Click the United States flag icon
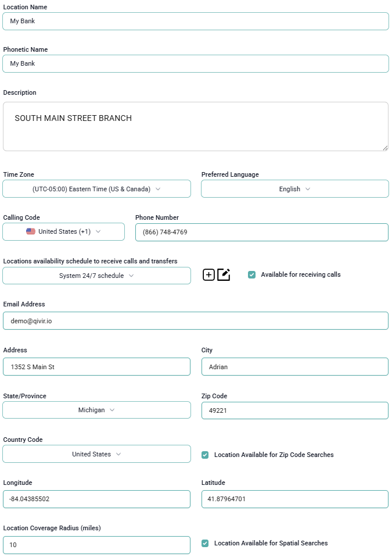This screenshot has height=557, width=392. (31, 231)
